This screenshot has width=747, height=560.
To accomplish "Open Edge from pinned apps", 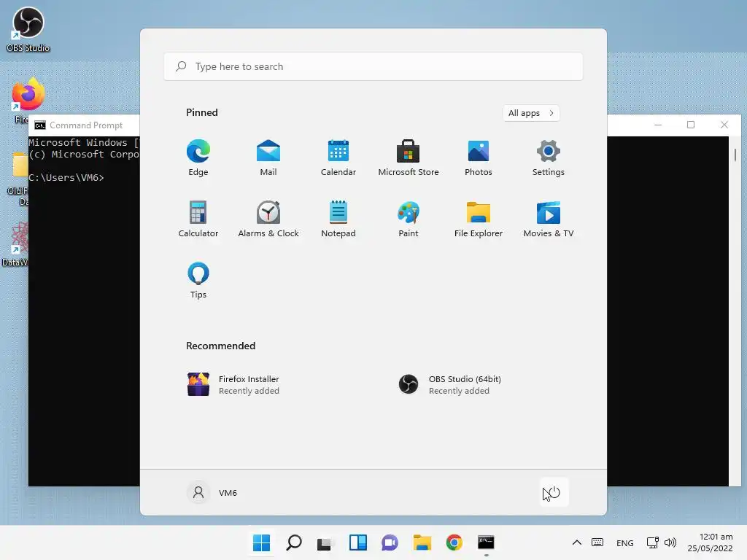I will 198,158.
